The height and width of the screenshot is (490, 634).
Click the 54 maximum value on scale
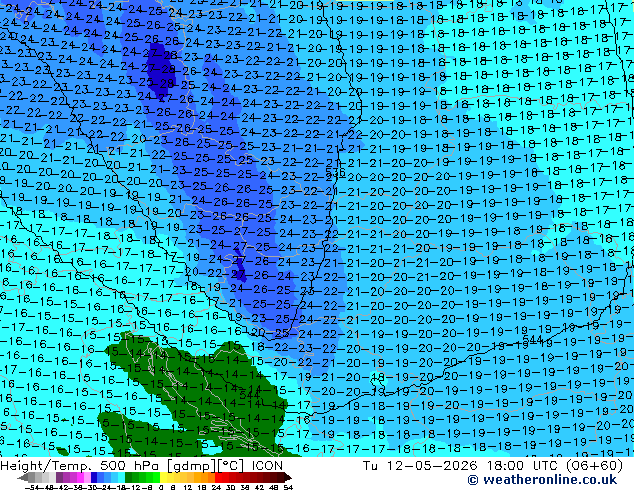pos(288,487)
